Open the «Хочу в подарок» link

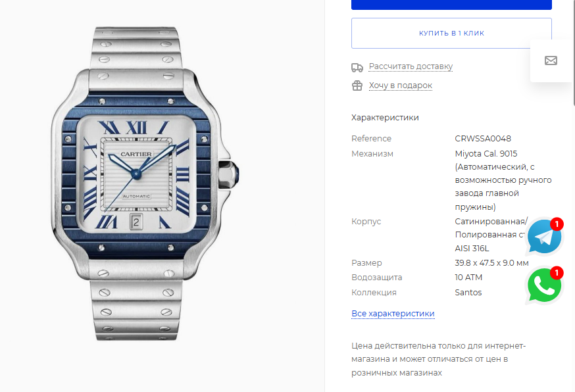pos(401,86)
